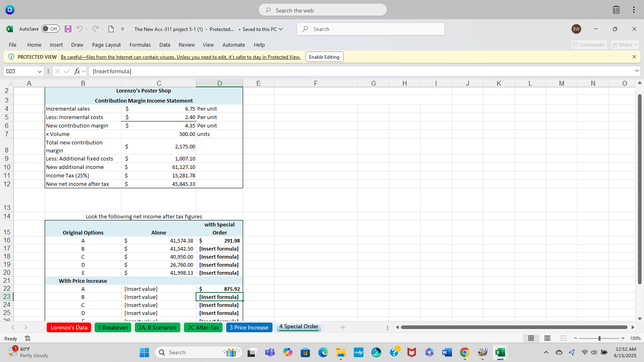
Task: Click the Insert Function fx icon
Action: pos(76,71)
